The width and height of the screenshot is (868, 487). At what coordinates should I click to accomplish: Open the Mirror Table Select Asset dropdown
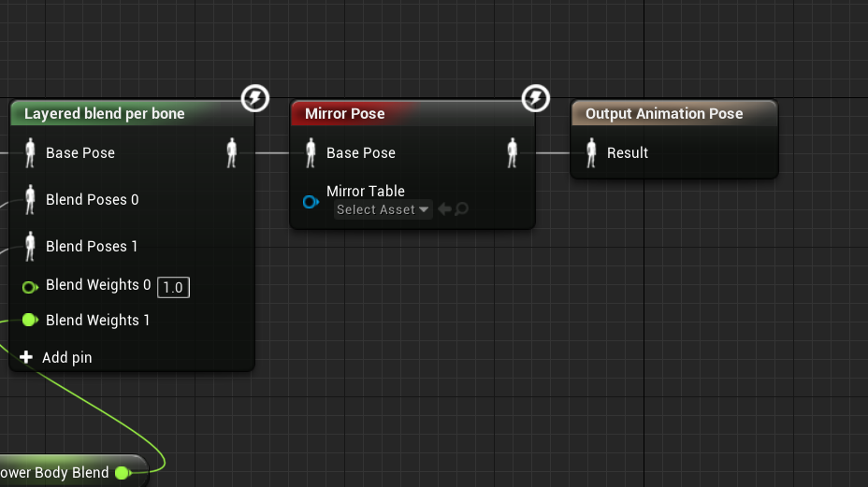tap(383, 209)
